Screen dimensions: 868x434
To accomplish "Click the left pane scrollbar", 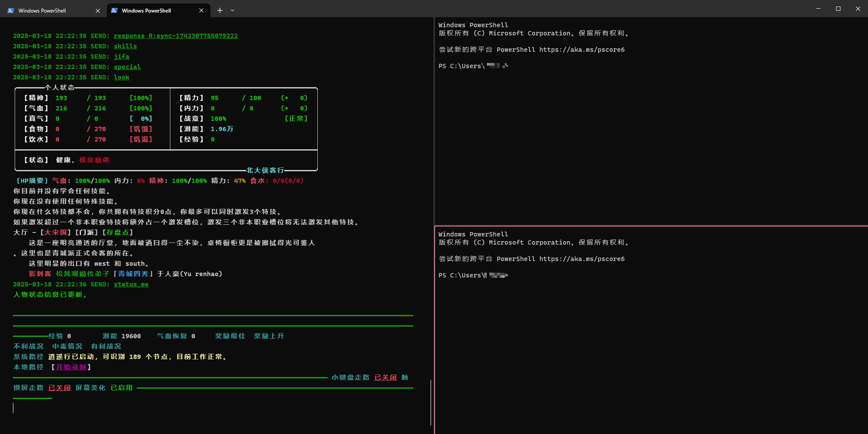I will tap(431, 402).
